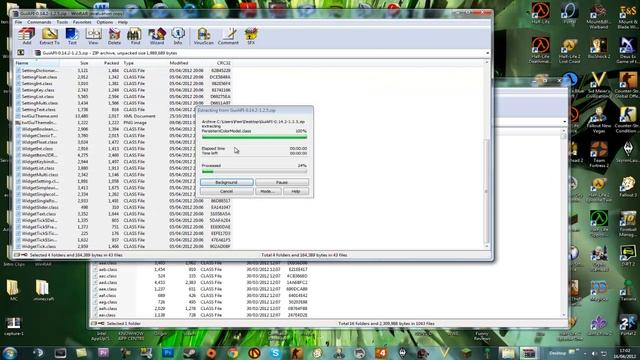640x360 pixels.
Task: Select aee.class in the background archive window
Action: [x=201, y=289]
